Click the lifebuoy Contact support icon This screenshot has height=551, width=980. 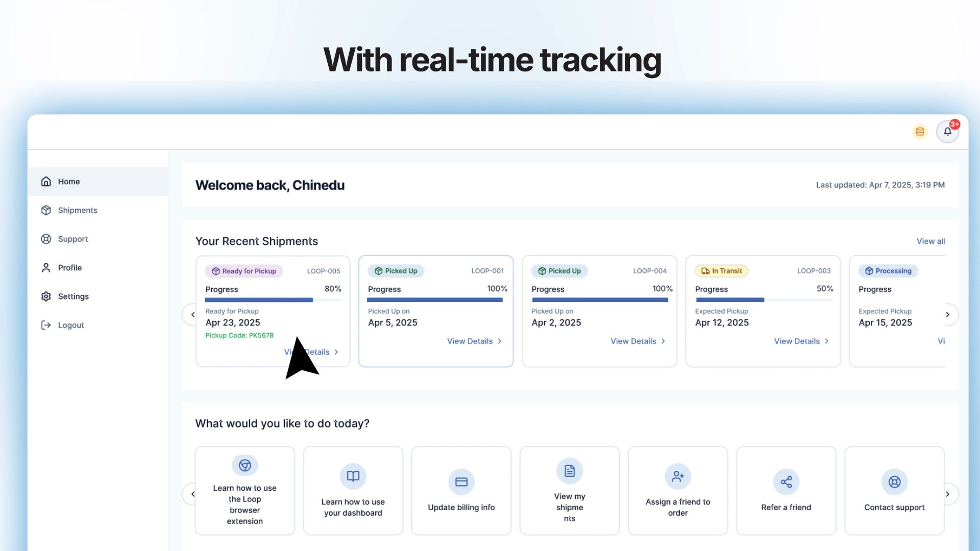[894, 482]
